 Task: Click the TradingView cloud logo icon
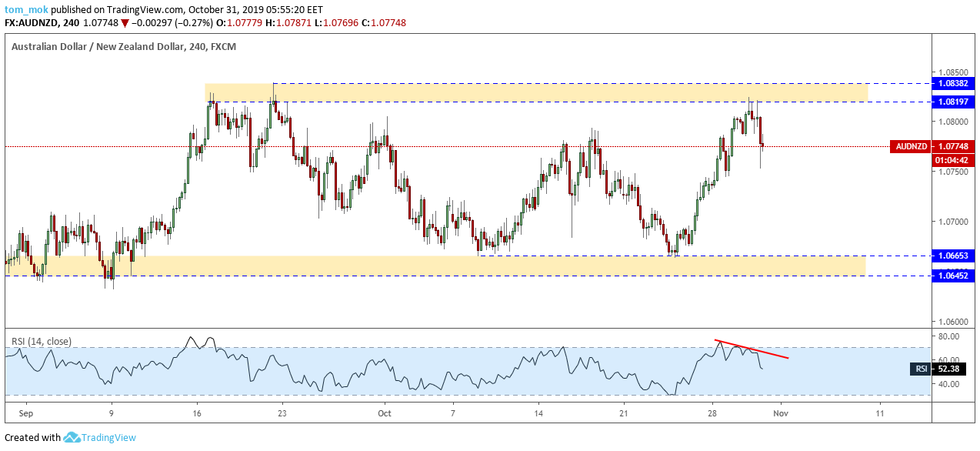tap(72, 437)
